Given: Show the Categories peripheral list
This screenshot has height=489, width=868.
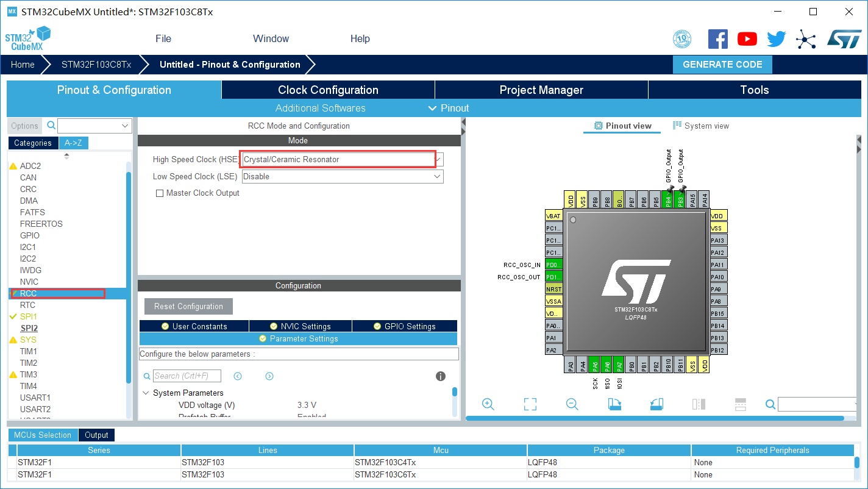Looking at the screenshot, I should (x=33, y=143).
